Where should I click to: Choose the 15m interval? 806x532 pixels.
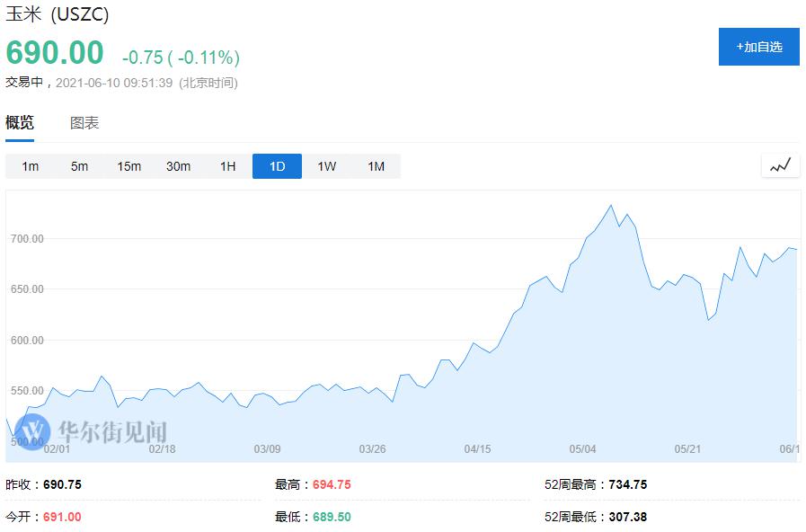coord(128,166)
